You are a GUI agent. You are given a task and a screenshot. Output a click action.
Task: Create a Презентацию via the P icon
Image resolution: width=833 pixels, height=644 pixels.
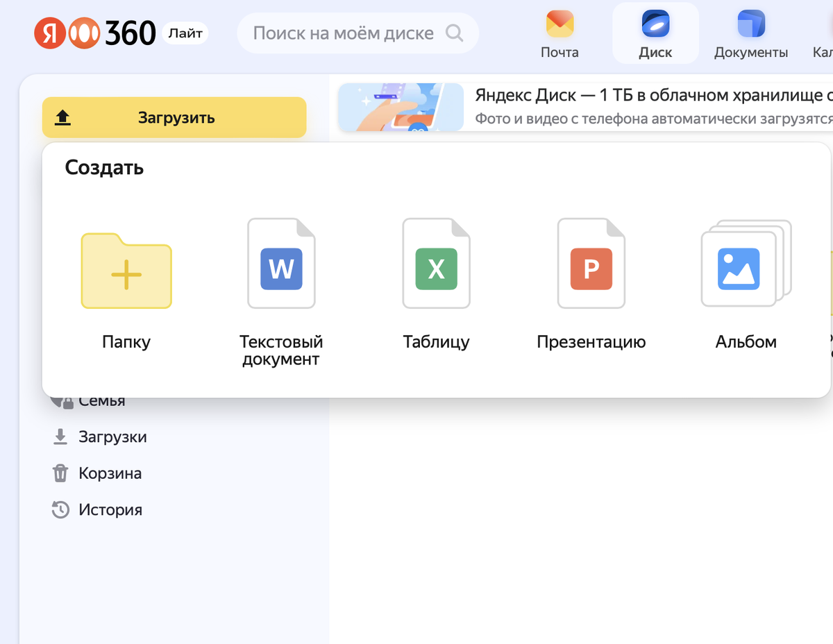coord(591,262)
